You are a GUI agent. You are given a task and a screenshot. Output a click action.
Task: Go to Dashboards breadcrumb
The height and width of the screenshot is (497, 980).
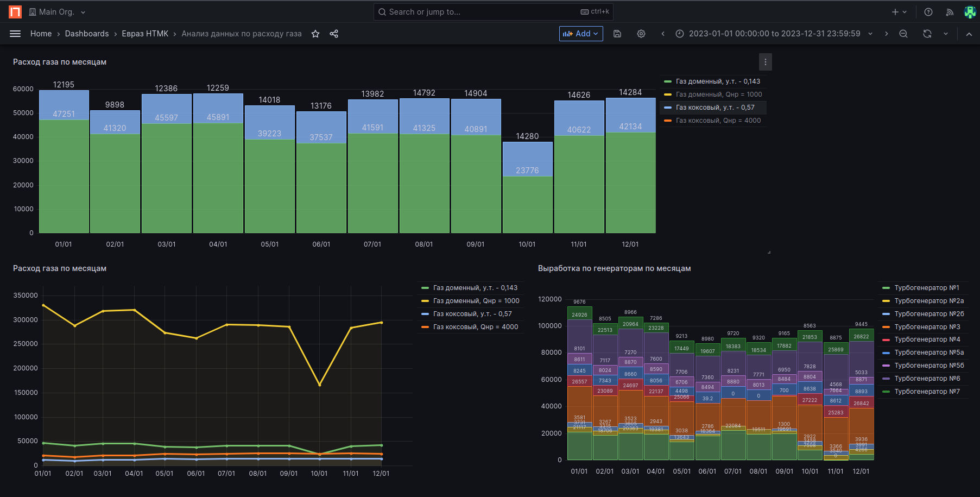[87, 34]
